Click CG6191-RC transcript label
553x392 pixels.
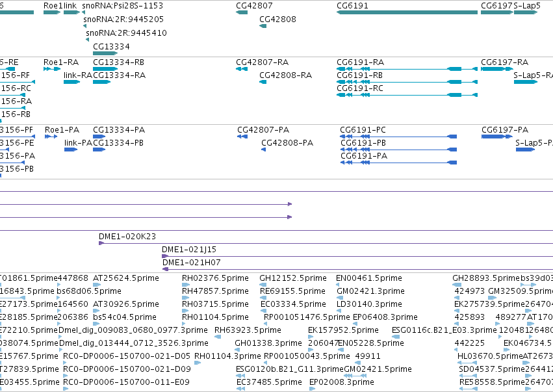[x=360, y=88]
